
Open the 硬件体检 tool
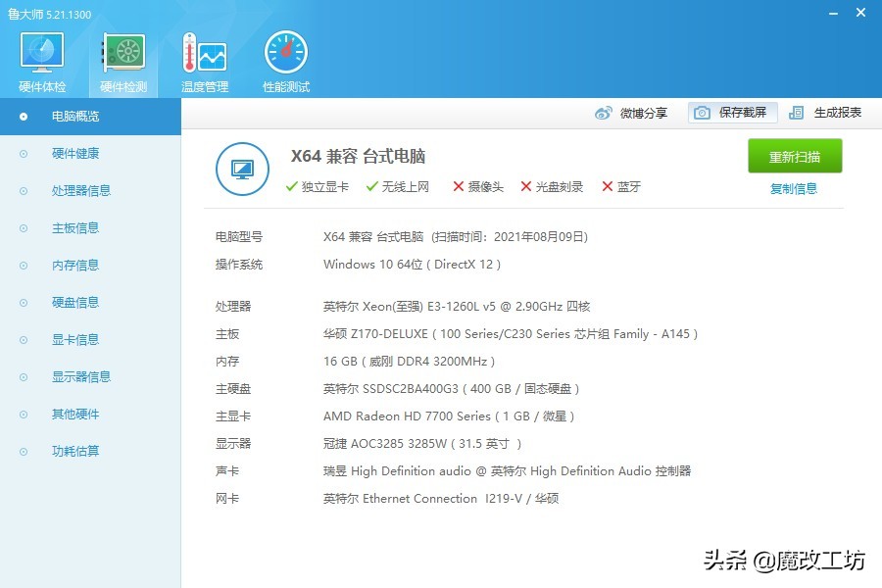tap(40, 59)
